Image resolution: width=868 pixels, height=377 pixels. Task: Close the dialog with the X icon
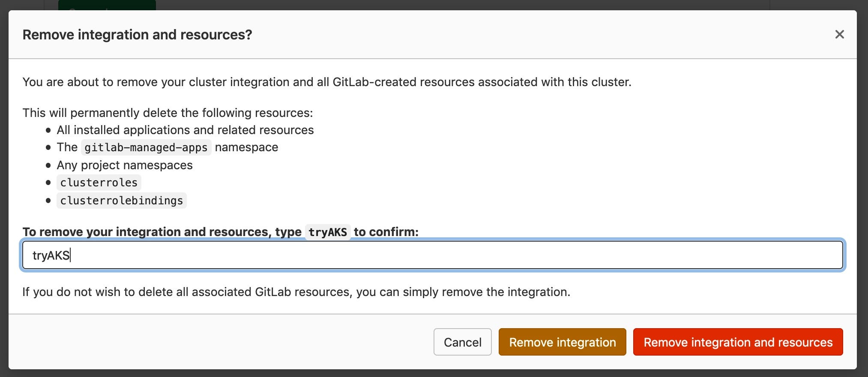point(839,34)
